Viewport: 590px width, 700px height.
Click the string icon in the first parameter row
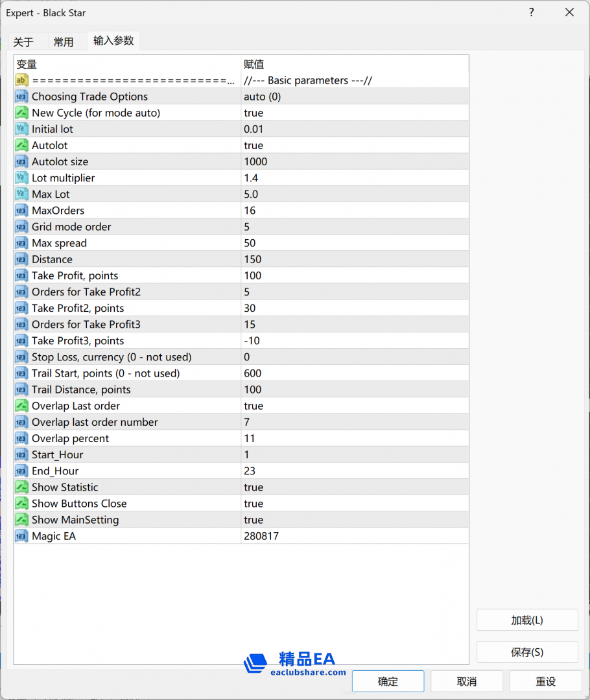tap(21, 80)
